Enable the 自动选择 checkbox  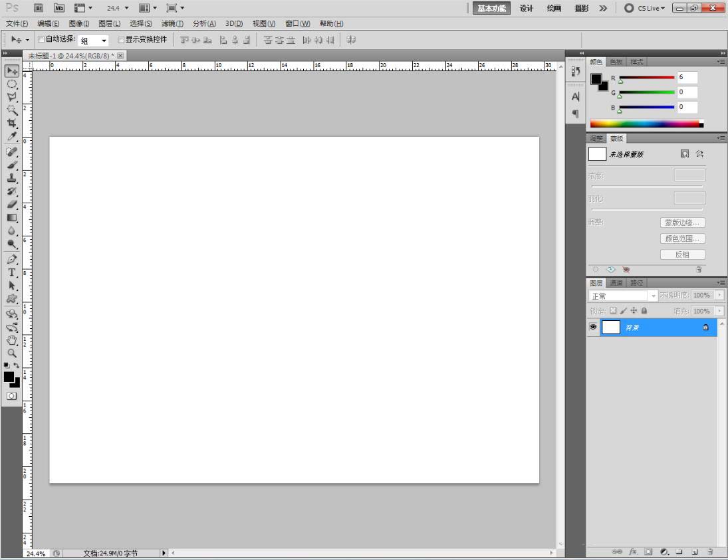(x=41, y=39)
